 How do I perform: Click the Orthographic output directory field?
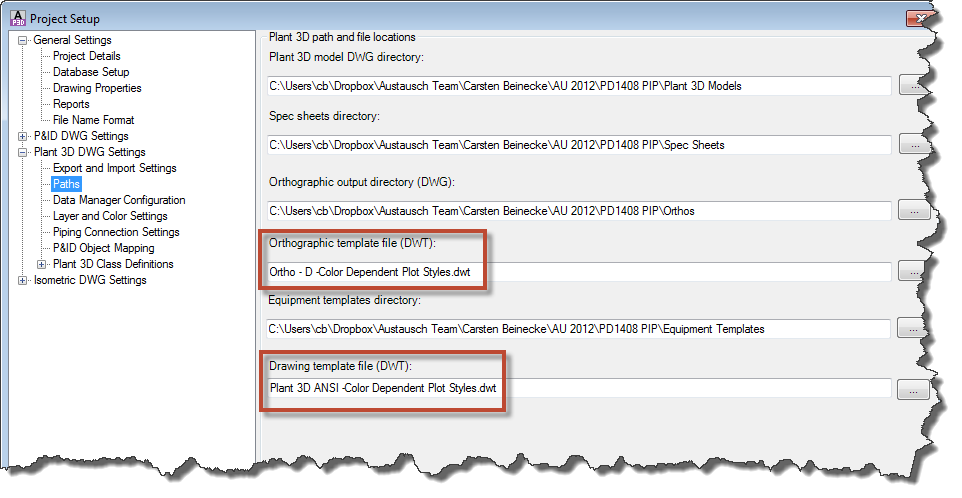[x=579, y=210]
